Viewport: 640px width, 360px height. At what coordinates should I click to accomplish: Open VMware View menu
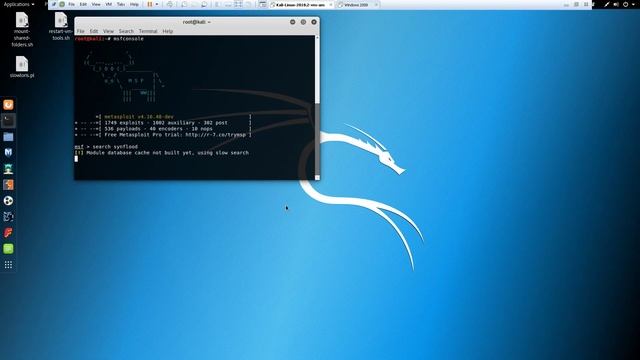click(x=96, y=4)
